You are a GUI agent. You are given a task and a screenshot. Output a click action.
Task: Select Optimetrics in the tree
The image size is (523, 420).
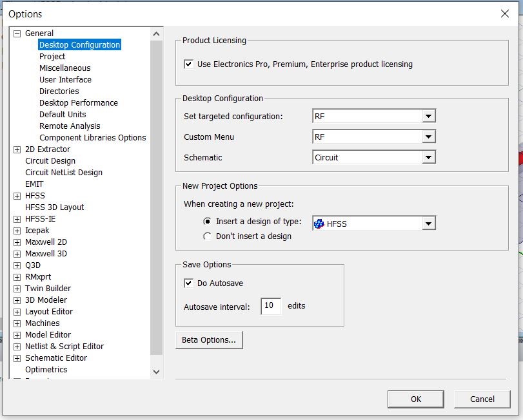(46, 370)
